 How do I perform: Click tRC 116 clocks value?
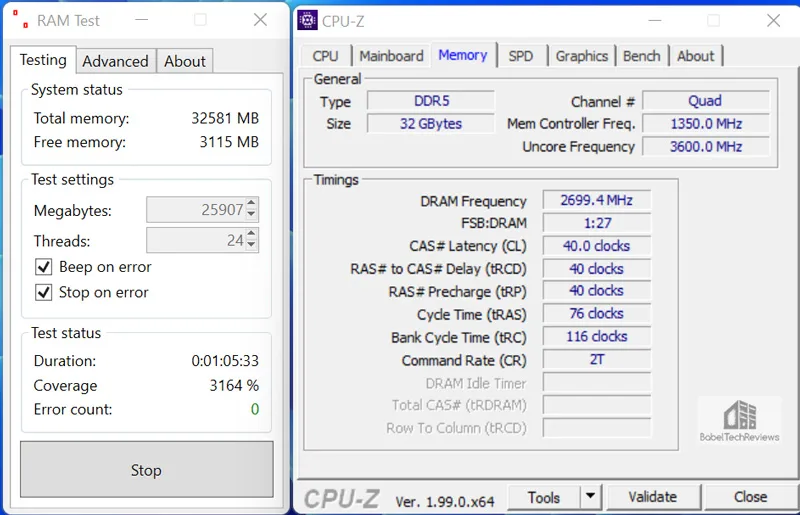[x=596, y=336]
